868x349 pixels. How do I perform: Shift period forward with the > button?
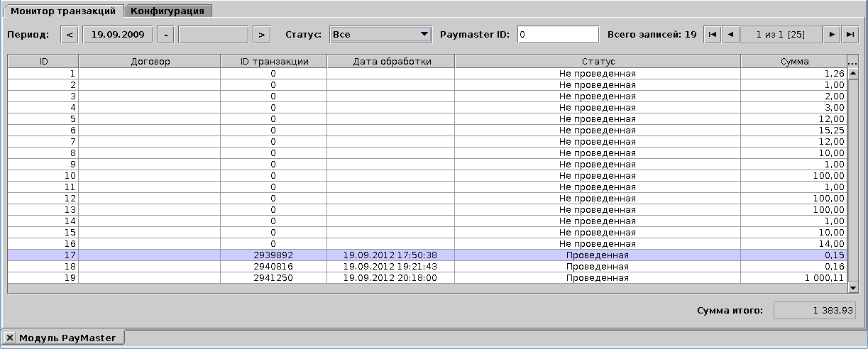(x=262, y=34)
